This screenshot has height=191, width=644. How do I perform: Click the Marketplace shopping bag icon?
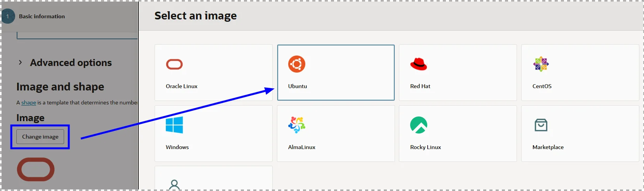click(x=541, y=125)
